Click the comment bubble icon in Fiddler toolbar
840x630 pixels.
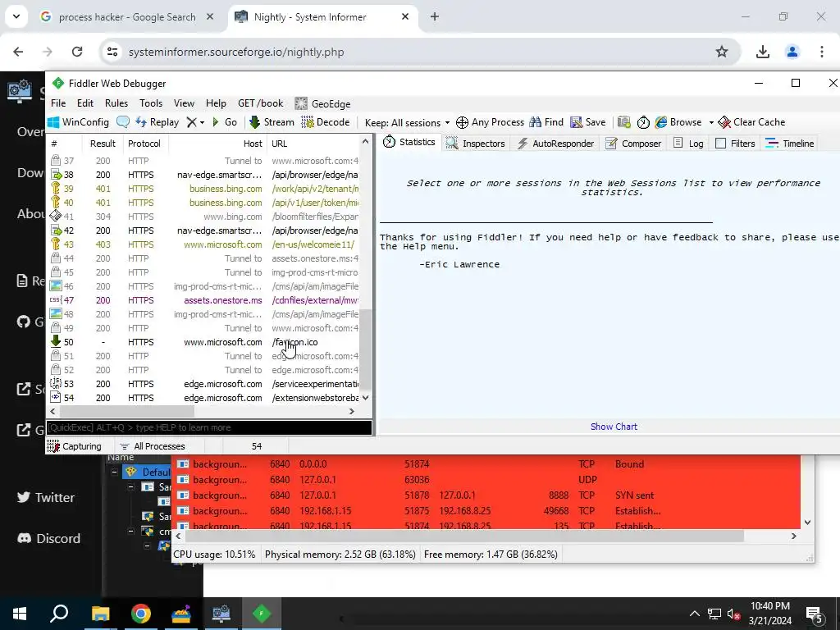point(123,122)
